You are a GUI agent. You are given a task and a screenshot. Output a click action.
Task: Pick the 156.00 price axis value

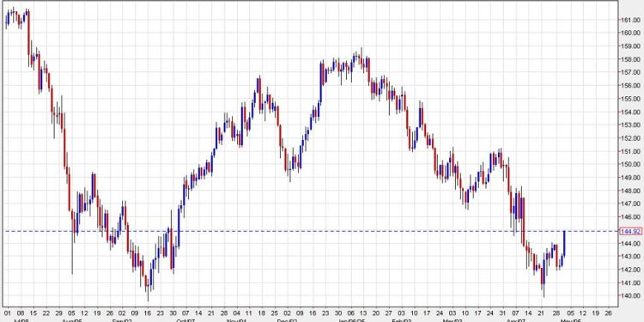pyautogui.click(x=630, y=85)
